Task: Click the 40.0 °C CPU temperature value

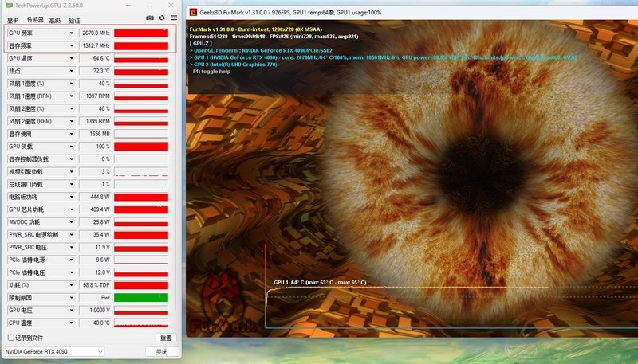Action: point(95,323)
